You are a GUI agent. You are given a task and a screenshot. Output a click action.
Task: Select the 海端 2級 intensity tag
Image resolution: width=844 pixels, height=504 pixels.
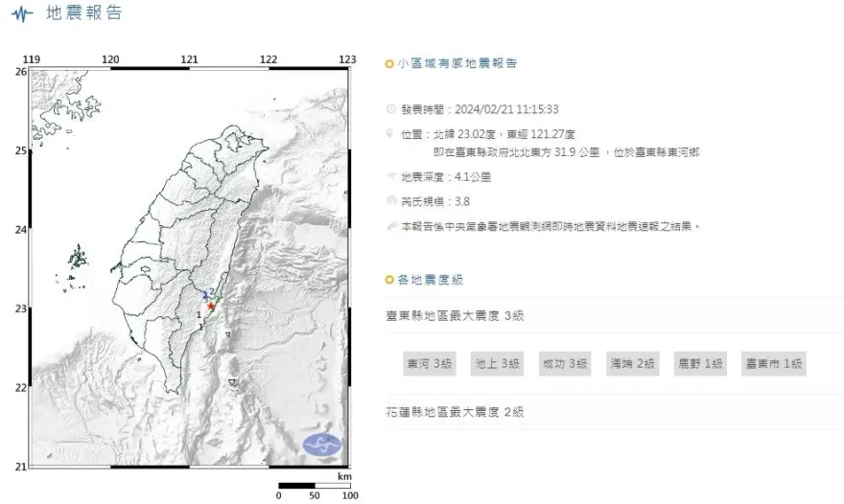click(x=633, y=364)
